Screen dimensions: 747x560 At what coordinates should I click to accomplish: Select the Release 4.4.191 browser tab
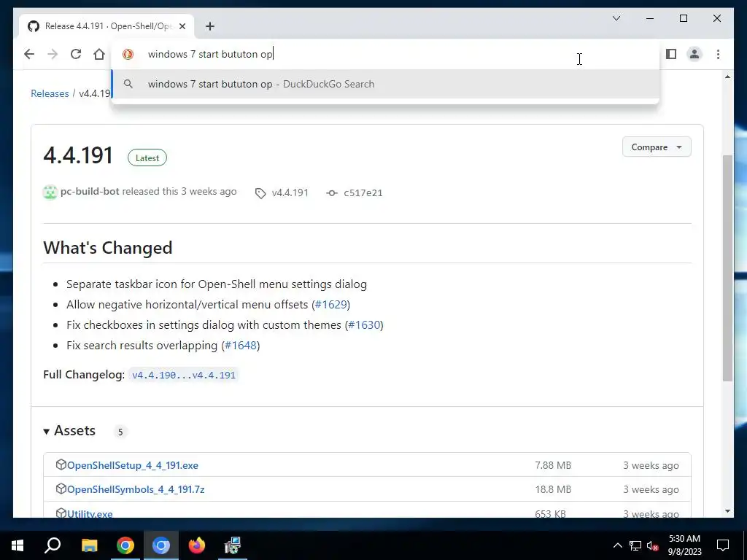107,26
